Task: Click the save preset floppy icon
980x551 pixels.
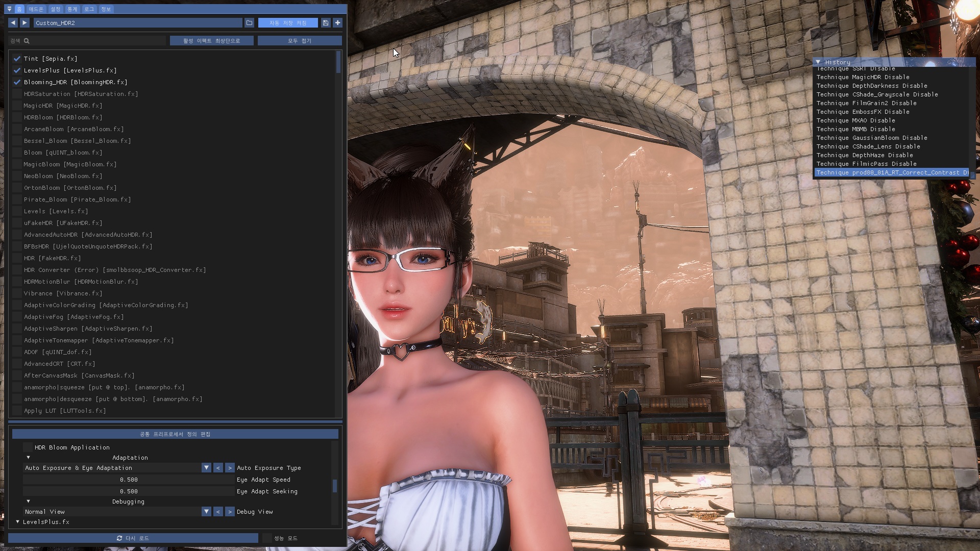Action: (326, 22)
